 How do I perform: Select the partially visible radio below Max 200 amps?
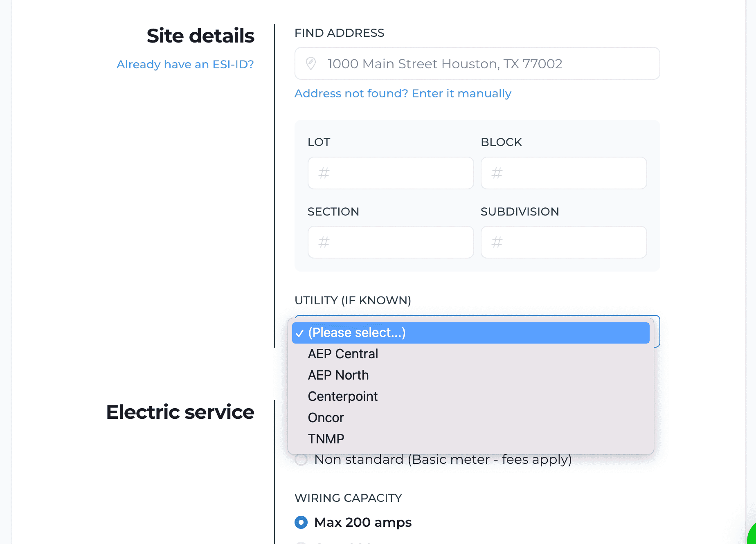point(301,542)
